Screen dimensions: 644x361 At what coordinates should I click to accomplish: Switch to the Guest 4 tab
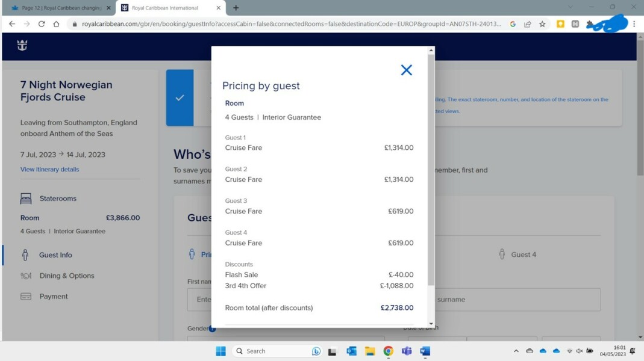517,255
